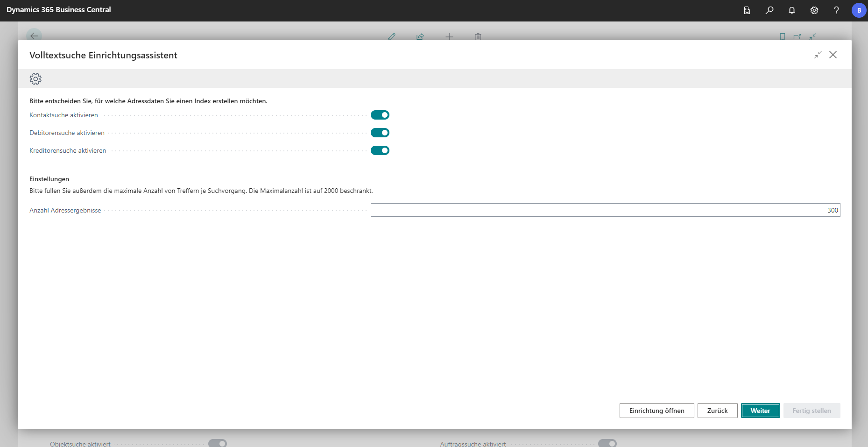Click the Einrichtung öffnen button
Image resolution: width=868 pixels, height=447 pixels.
(x=656, y=411)
